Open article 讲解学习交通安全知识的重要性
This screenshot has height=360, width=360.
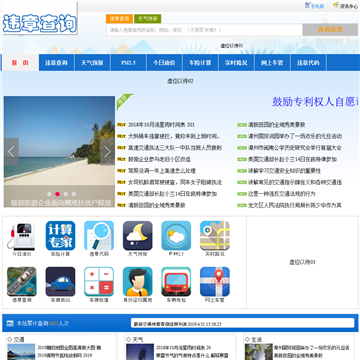[x=284, y=171]
